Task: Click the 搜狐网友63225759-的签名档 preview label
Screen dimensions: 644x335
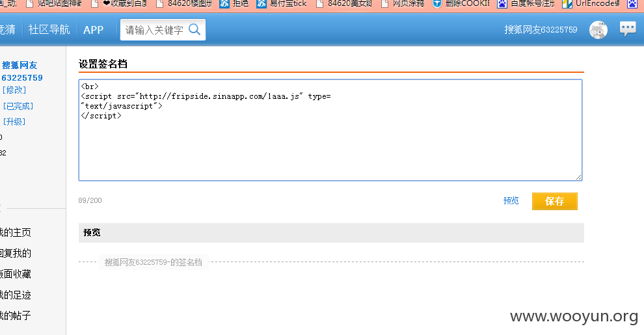Action: click(154, 262)
